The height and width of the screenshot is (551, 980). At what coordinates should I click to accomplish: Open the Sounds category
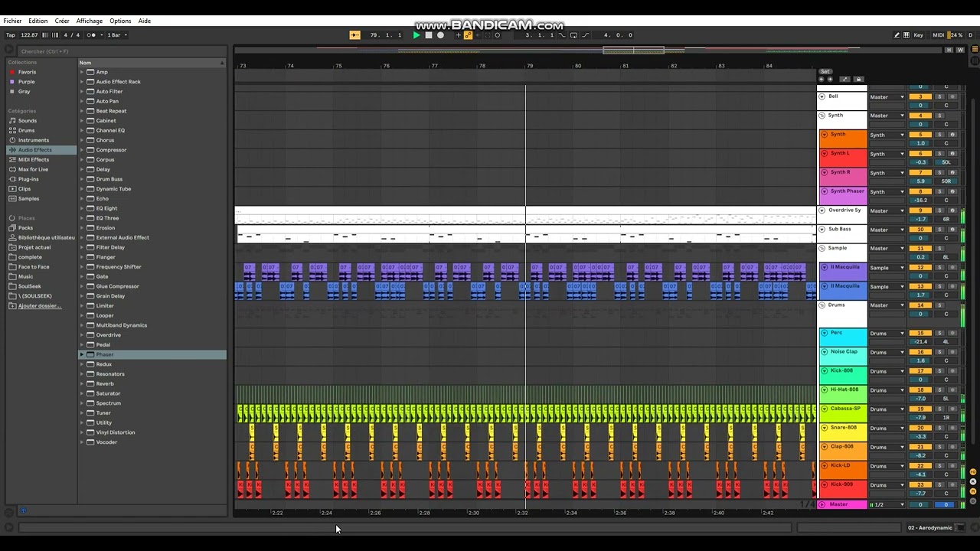(27, 121)
